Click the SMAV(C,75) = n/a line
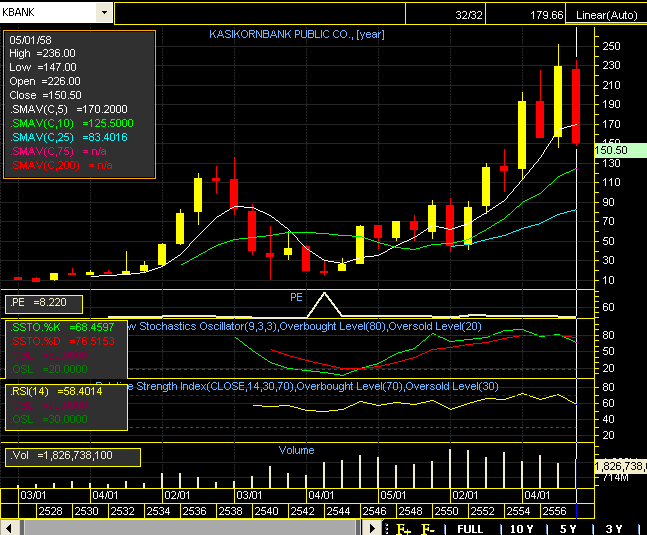The height and width of the screenshot is (535, 647). [58, 151]
